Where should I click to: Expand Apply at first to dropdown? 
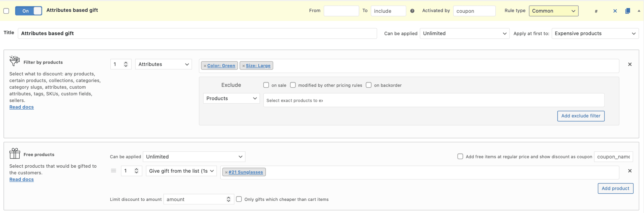pyautogui.click(x=595, y=34)
